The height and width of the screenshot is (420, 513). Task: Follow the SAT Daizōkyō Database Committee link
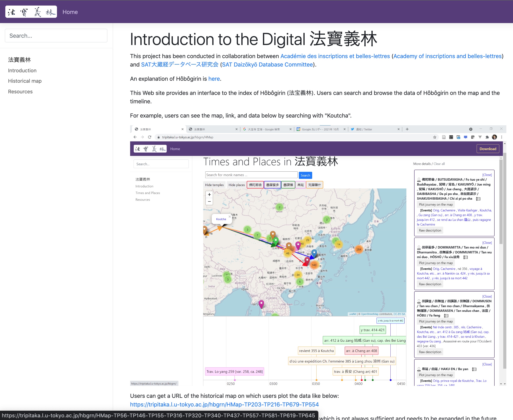click(267, 65)
